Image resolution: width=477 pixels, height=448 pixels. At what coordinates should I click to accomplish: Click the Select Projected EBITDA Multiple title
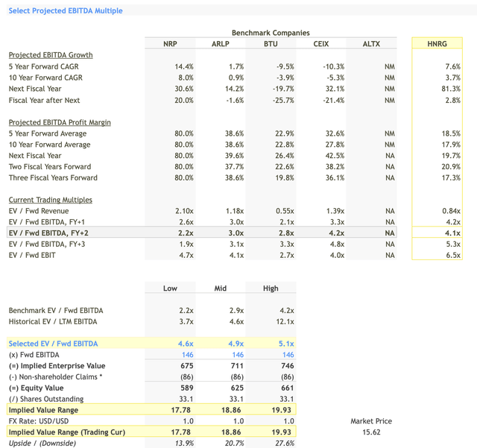click(x=66, y=10)
